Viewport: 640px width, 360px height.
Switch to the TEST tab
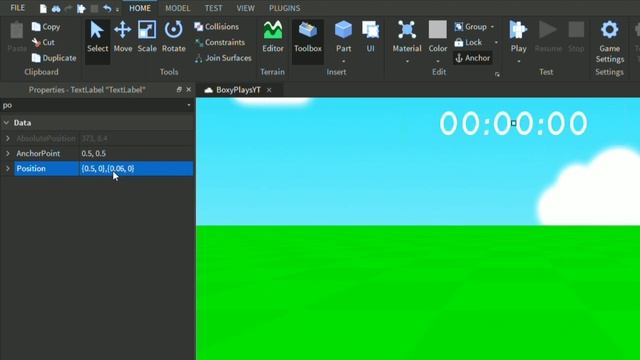click(213, 8)
